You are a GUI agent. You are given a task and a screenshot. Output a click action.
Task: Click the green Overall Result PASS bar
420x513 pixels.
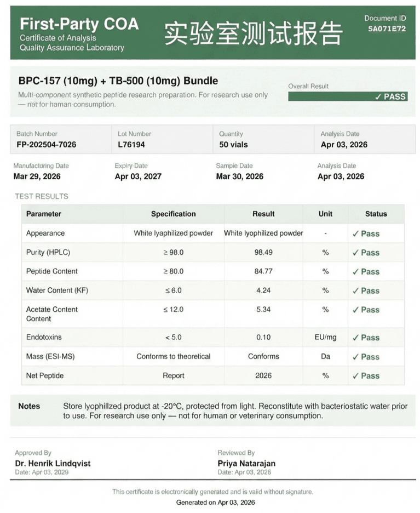pos(348,96)
